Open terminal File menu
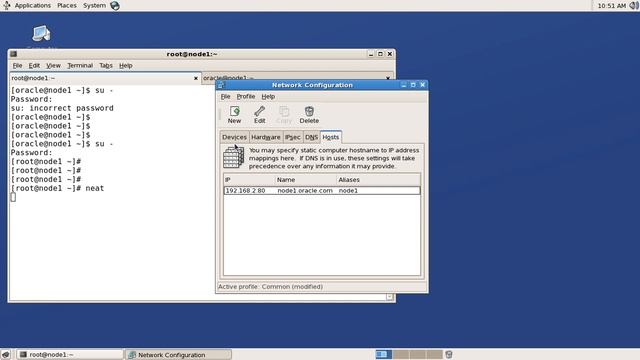The height and width of the screenshot is (360, 640). click(x=17, y=65)
